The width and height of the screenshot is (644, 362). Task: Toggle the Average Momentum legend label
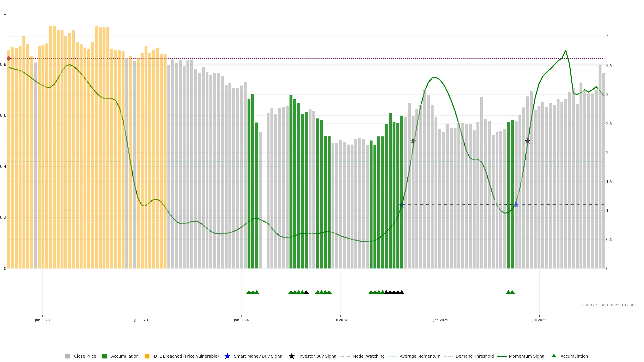coord(420,356)
